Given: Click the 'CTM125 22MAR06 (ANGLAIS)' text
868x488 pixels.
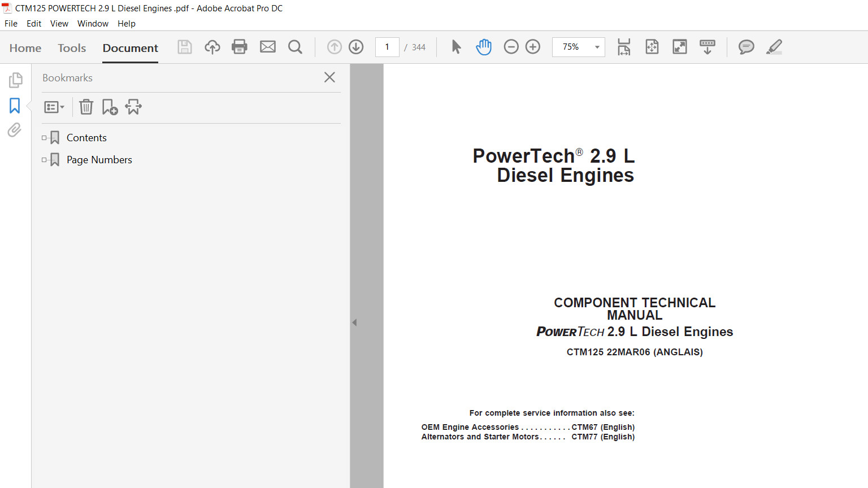Looking at the screenshot, I should tap(635, 352).
